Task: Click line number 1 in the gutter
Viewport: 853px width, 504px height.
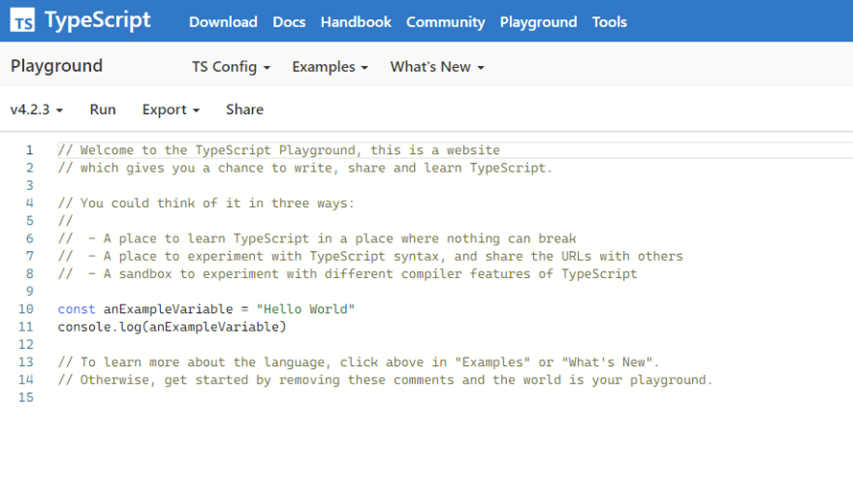Action: point(29,150)
